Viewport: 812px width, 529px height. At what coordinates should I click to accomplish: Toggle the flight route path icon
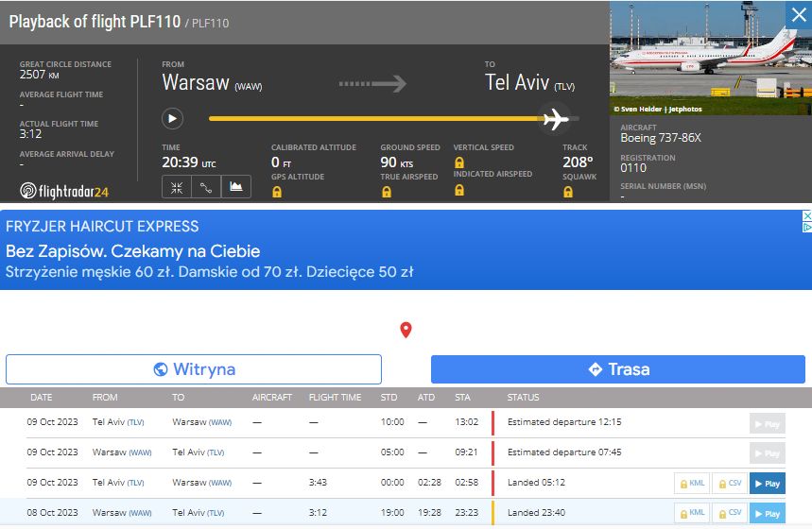(x=206, y=187)
